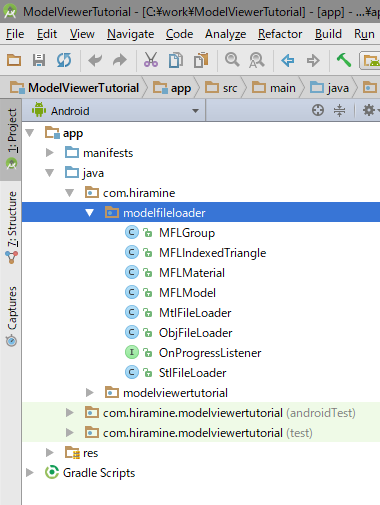
Task: Open the Navigate menu
Action: (131, 34)
